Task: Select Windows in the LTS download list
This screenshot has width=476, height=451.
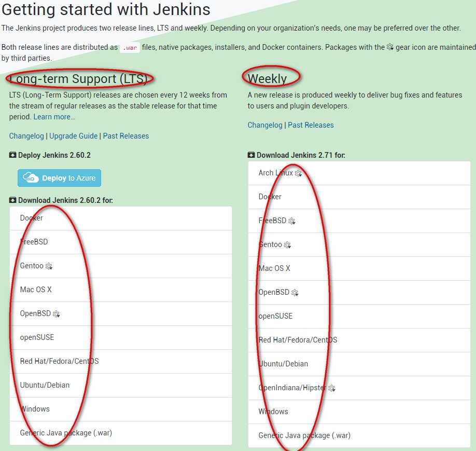Action: click(x=121, y=409)
